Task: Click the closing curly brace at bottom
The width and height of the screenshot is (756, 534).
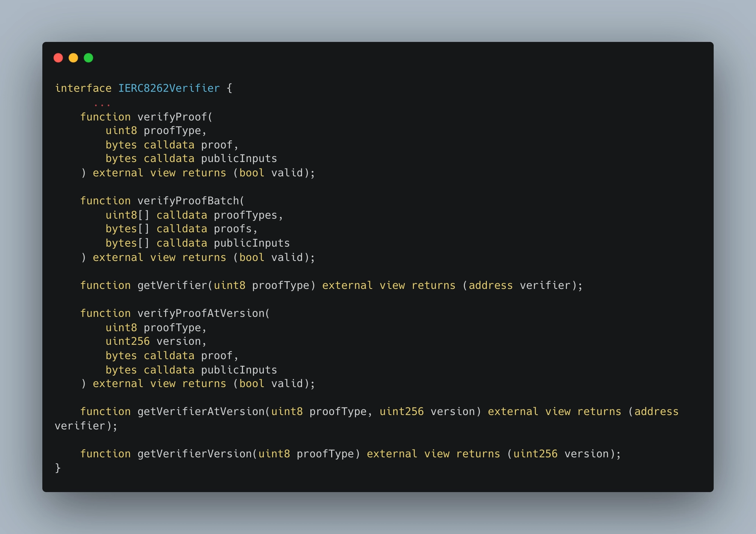Action: click(x=58, y=468)
